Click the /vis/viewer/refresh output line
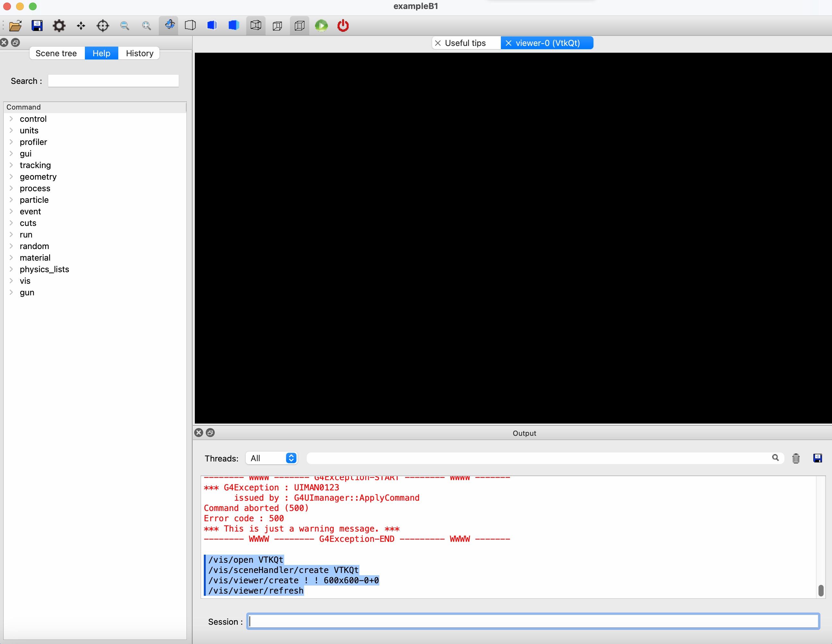Viewport: 832px width, 644px height. [256, 590]
